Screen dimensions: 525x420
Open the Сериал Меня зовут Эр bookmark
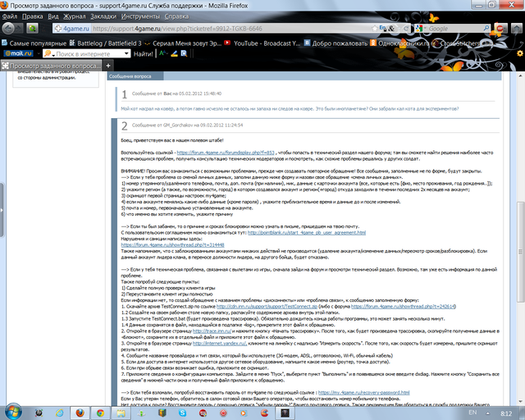tap(183, 43)
